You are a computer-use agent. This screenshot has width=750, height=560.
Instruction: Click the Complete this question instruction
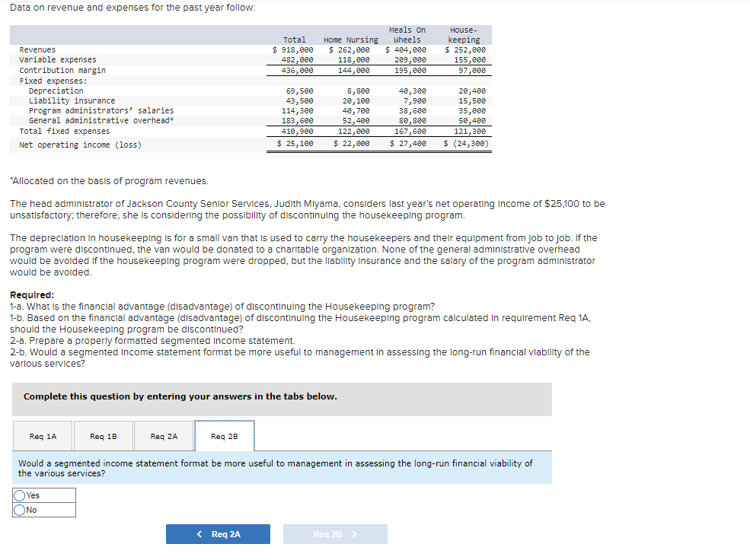180,396
